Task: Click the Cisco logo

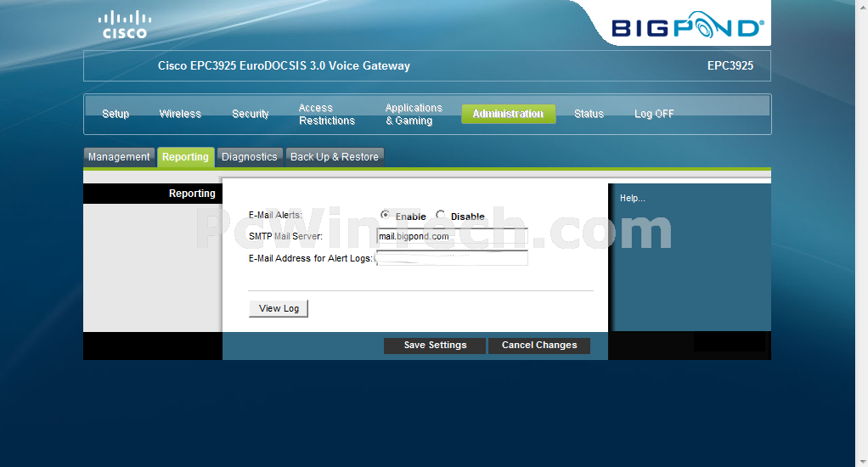Action: [x=125, y=25]
